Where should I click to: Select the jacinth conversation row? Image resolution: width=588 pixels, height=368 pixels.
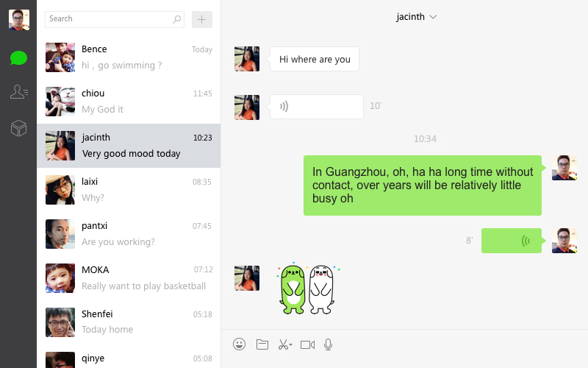point(129,146)
